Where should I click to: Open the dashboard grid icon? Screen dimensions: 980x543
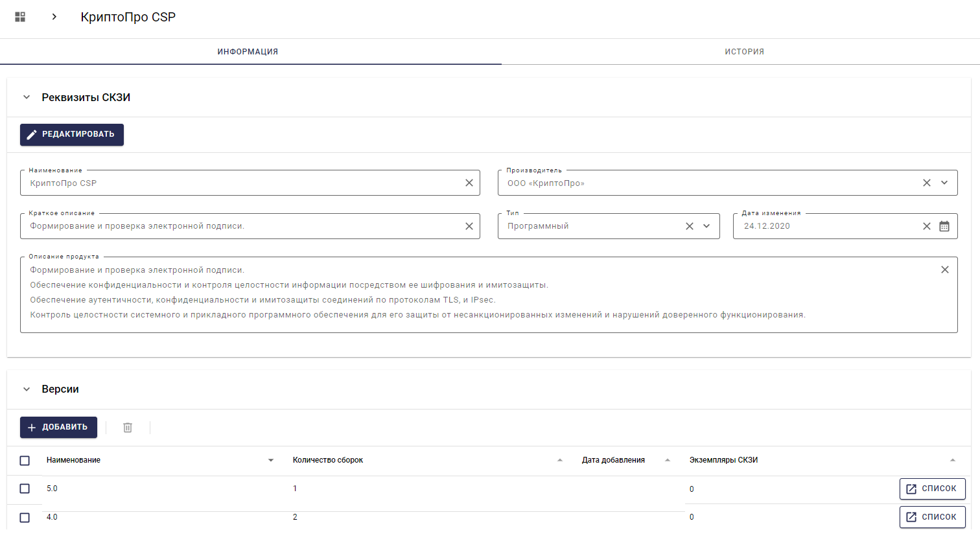tap(20, 17)
